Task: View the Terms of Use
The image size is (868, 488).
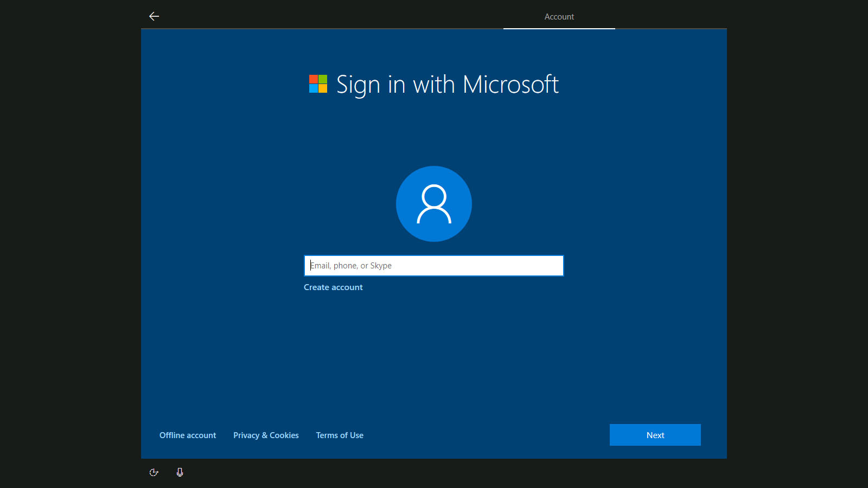Action: [340, 435]
